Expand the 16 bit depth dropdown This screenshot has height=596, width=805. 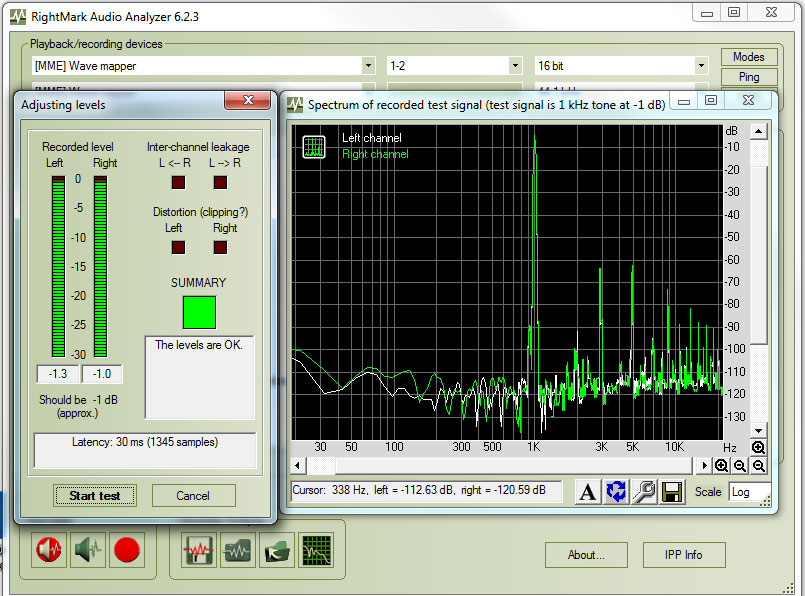tap(701, 66)
